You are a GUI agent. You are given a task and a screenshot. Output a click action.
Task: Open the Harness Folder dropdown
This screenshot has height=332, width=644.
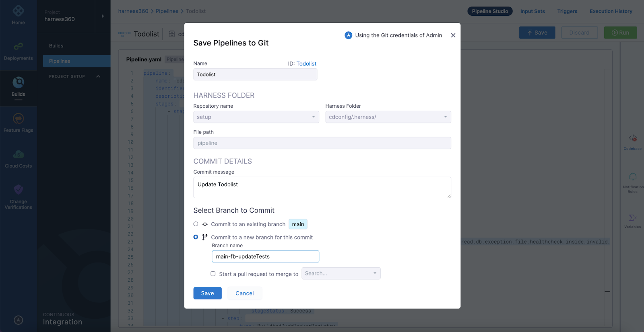pos(388,117)
